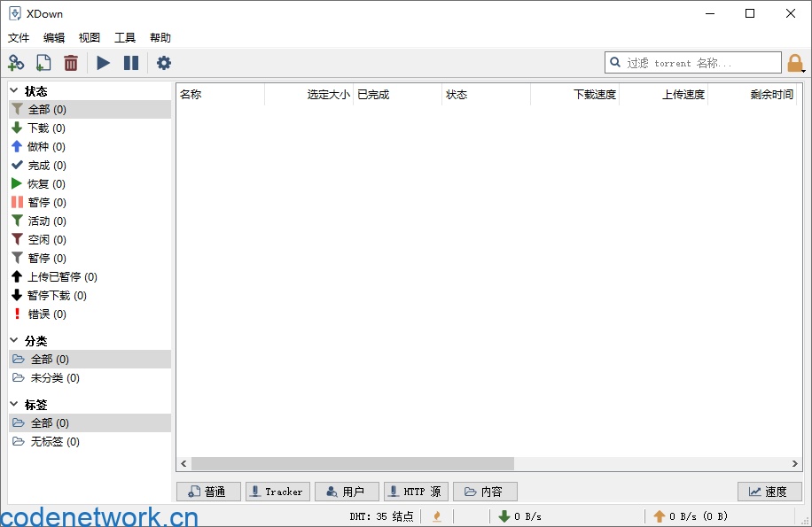This screenshot has height=527, width=812.
Task: Open settings via gear icon
Action: tap(164, 63)
